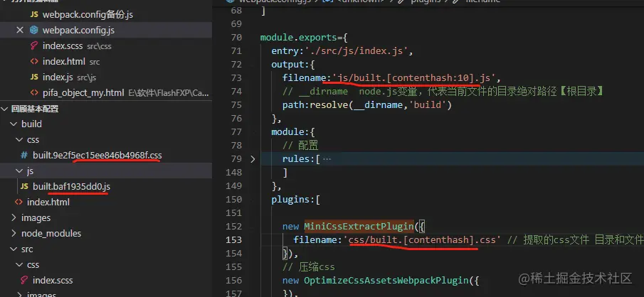Screen dimensions: 644x297
Task: Click the JS icon of webpack.config备份.js
Action: click(34, 15)
